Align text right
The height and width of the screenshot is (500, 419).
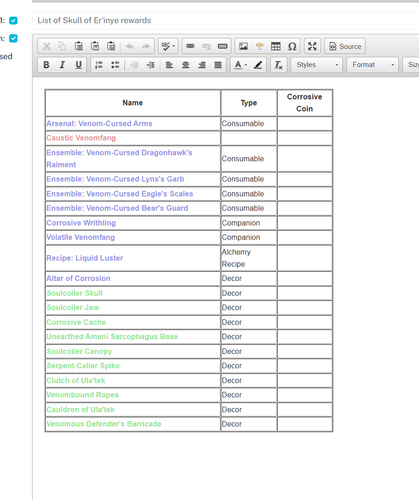point(202,65)
